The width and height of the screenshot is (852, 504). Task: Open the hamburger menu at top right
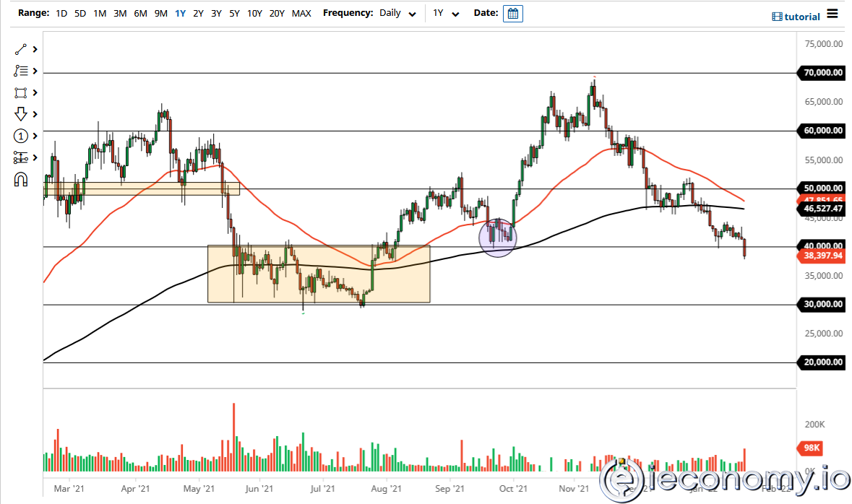pyautogui.click(x=832, y=13)
